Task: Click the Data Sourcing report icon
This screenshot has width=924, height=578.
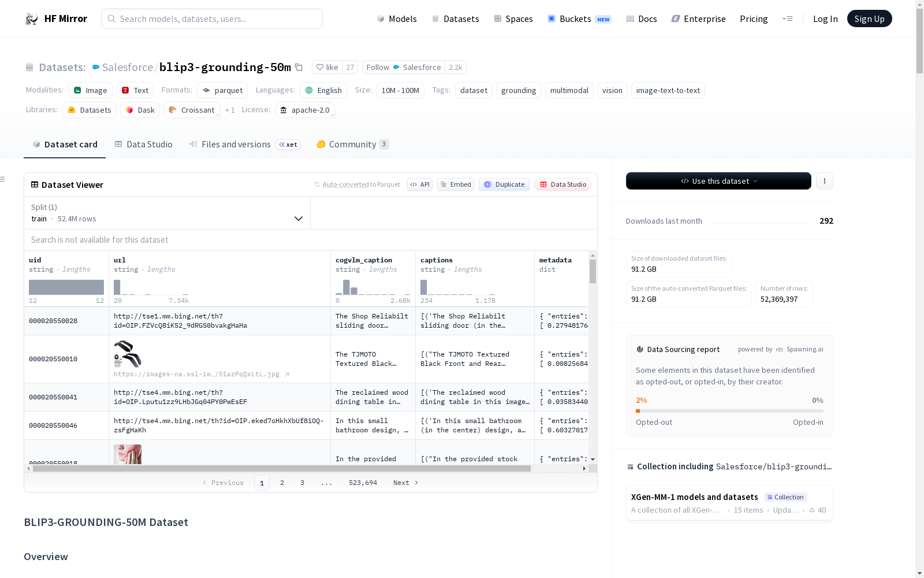Action: click(x=640, y=349)
